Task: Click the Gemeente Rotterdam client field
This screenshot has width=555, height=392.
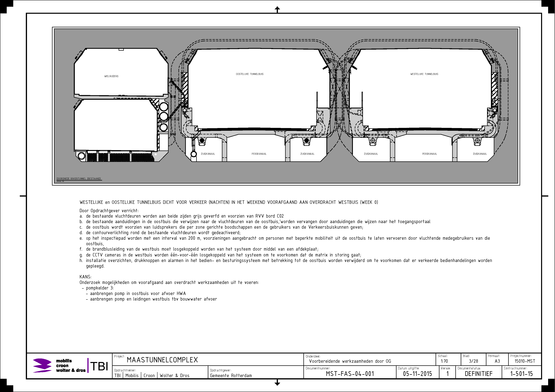Action: tap(231, 376)
